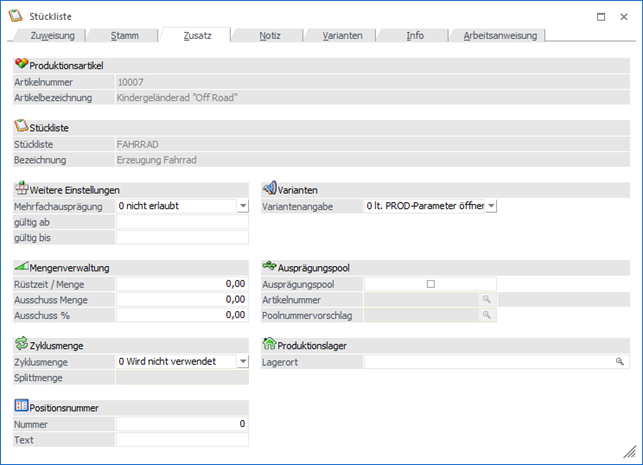Click the Mengenverwaltung section icon
The image size is (643, 465).
coord(21,267)
